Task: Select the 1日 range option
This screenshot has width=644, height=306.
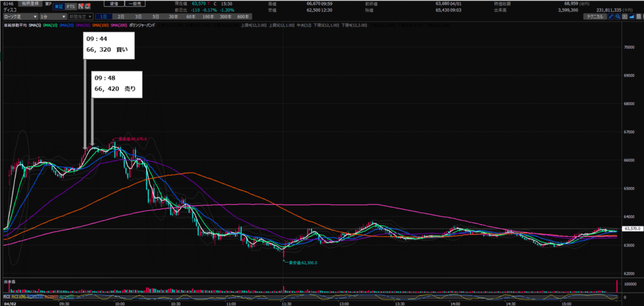Action: pyautogui.click(x=104, y=16)
